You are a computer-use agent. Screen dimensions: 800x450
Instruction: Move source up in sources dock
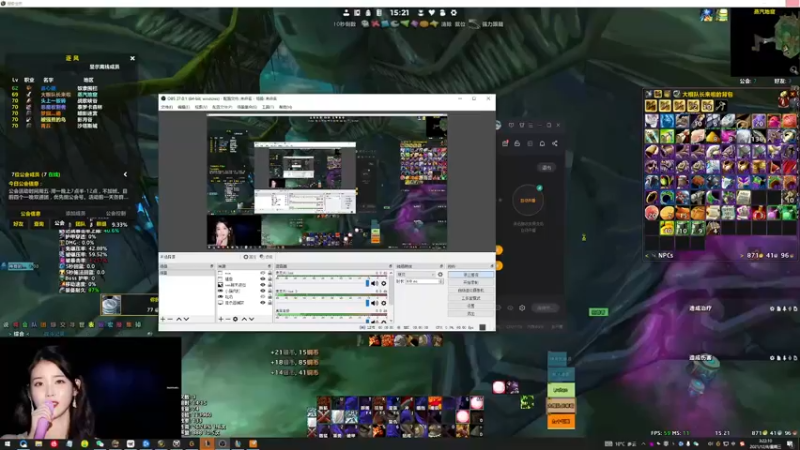click(x=244, y=319)
